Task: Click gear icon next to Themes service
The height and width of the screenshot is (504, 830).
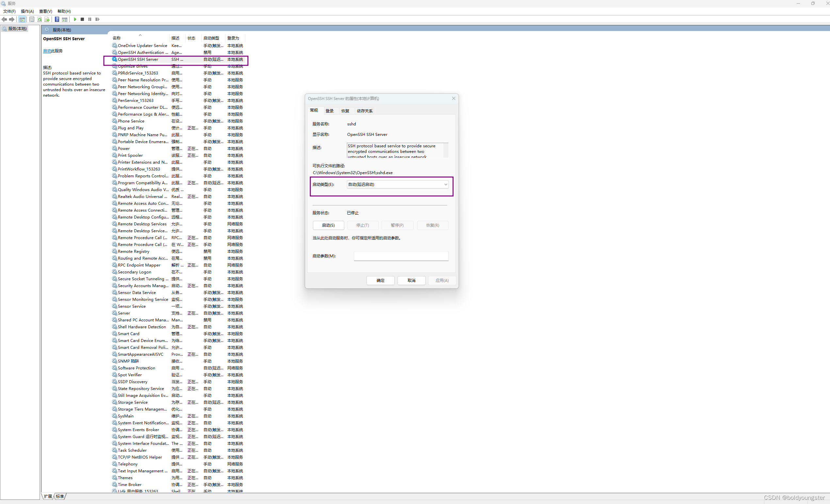Action: pos(115,478)
